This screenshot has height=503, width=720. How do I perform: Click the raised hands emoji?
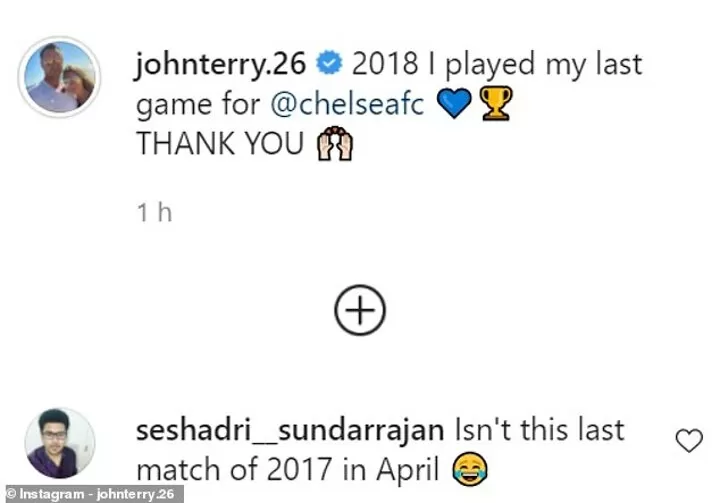tap(335, 143)
